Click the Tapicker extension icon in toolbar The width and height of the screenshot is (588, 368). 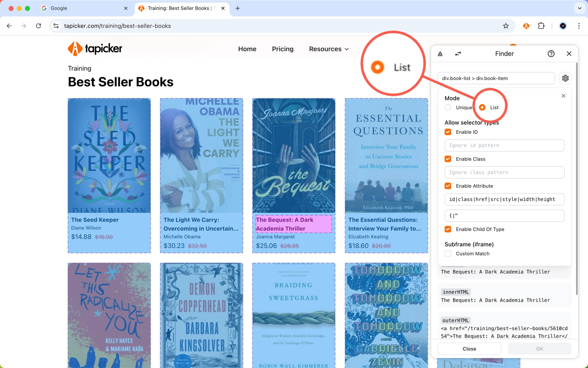click(x=526, y=26)
